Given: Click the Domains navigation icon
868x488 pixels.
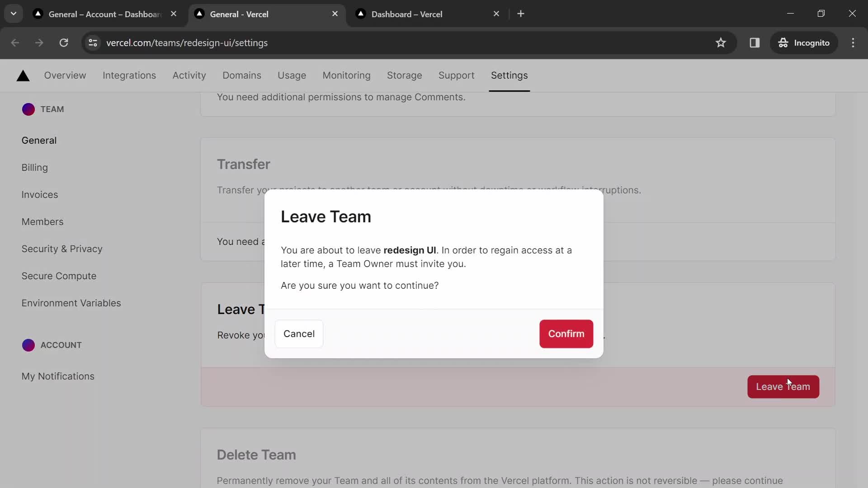Looking at the screenshot, I should pos(241,75).
